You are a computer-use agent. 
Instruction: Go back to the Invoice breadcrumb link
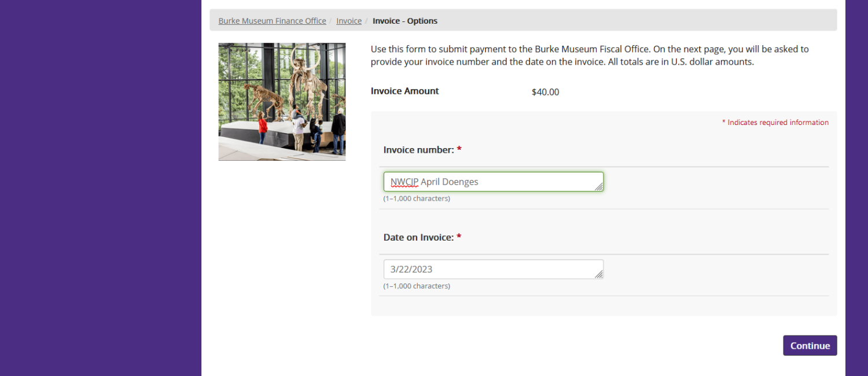[x=349, y=21]
